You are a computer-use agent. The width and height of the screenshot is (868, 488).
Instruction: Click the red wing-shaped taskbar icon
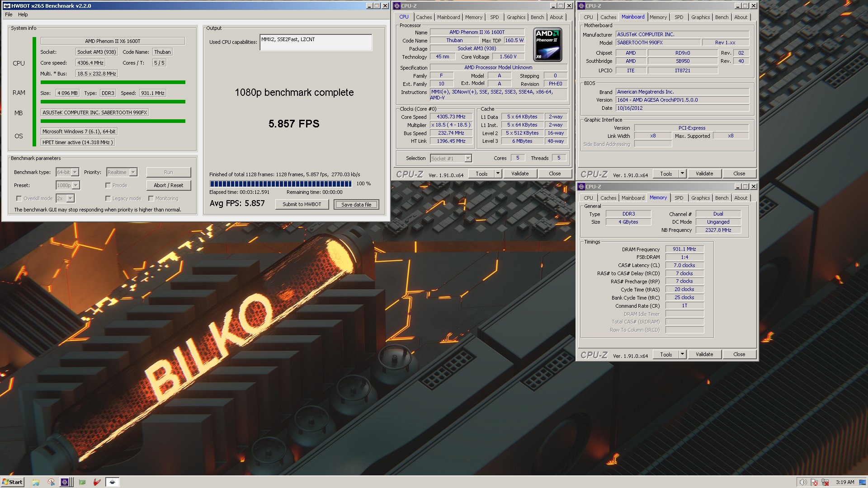97,482
